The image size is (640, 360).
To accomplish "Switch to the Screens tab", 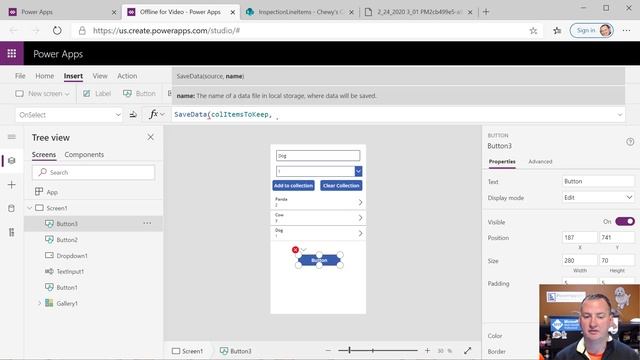I will [44, 155].
